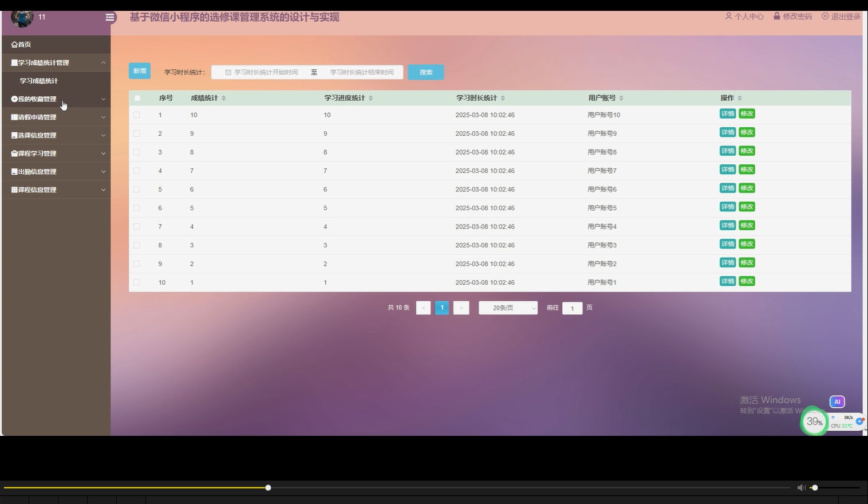868x504 pixels.
Task: Check the checkbox for row with 用户账号10
Action: pos(137,115)
